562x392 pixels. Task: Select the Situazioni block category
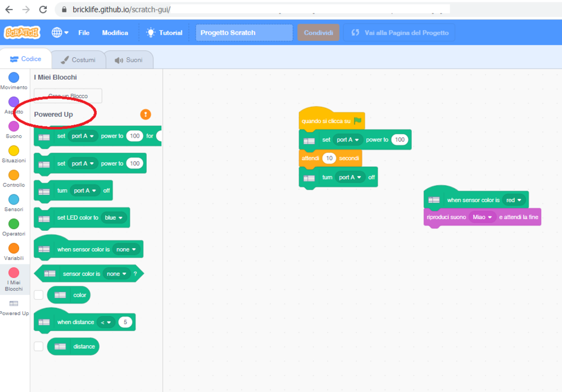pos(13,154)
